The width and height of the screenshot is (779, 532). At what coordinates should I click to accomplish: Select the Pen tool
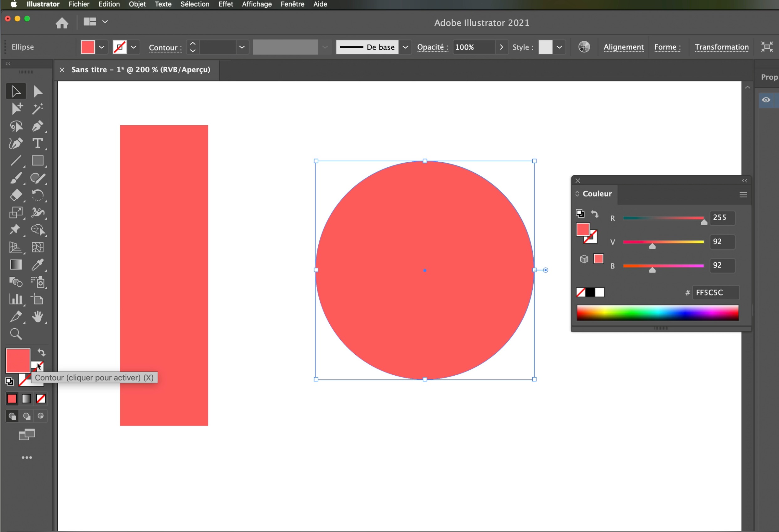(37, 126)
